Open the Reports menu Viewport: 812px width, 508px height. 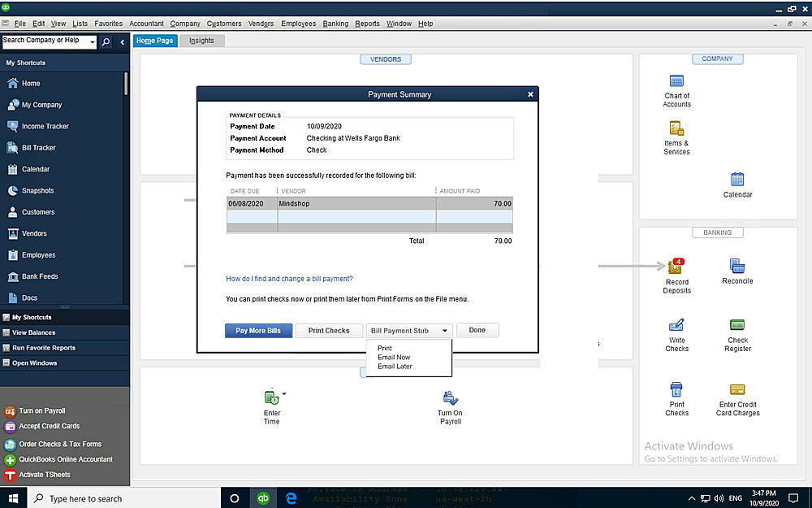tap(367, 24)
